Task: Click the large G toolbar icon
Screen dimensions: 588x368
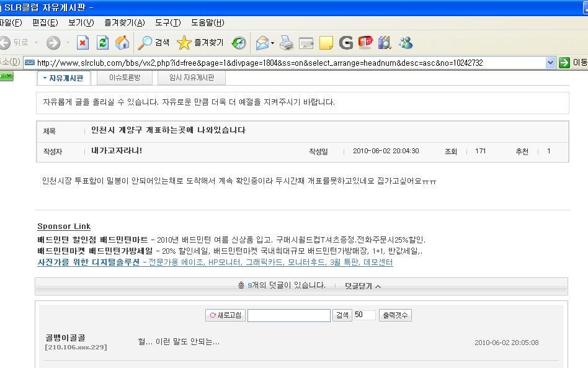Action: (x=345, y=43)
